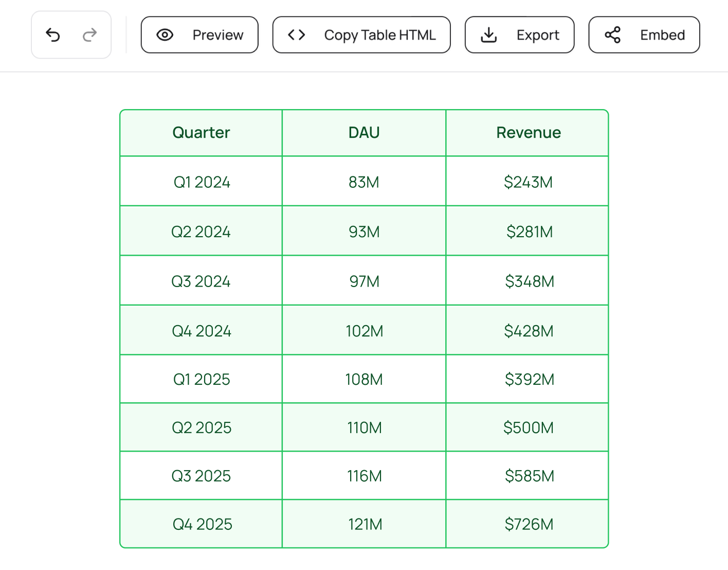Click the Q4 2024 cell
The height and width of the screenshot is (570, 728).
pos(201,331)
